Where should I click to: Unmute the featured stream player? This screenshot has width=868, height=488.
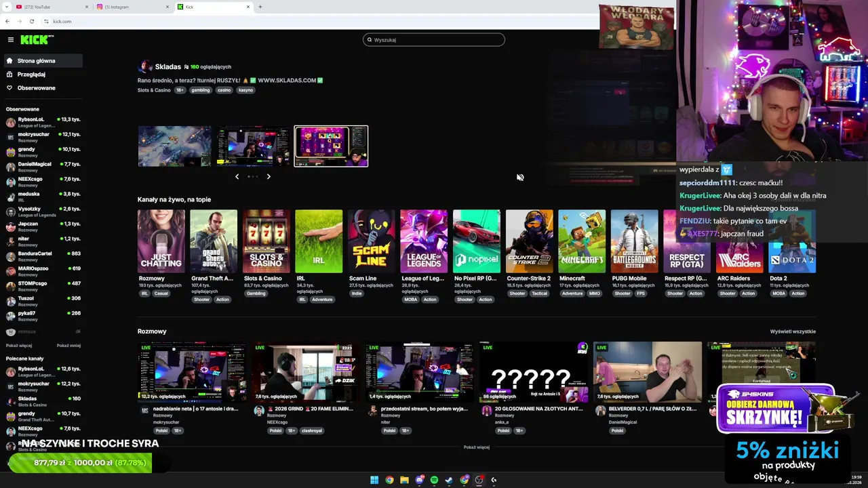pyautogui.click(x=520, y=177)
